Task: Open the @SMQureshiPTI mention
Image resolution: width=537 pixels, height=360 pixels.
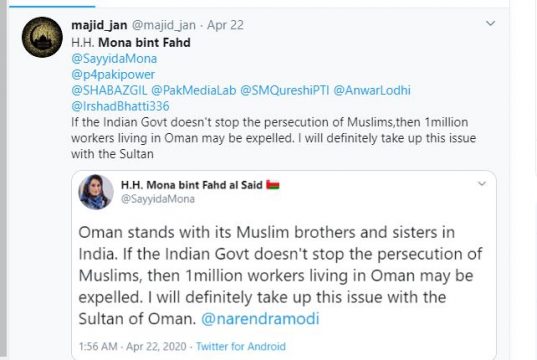Action: point(285,90)
